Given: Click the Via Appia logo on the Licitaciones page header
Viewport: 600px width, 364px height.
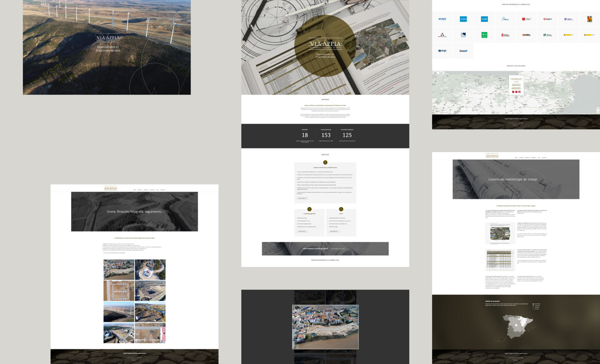Looking at the screenshot, I should tap(492, 156).
